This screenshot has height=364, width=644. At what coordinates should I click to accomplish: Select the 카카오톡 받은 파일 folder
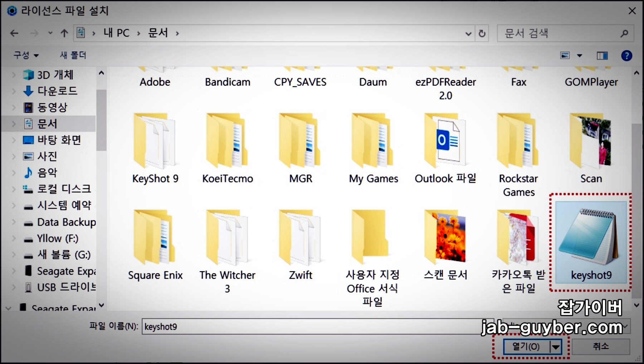point(518,252)
